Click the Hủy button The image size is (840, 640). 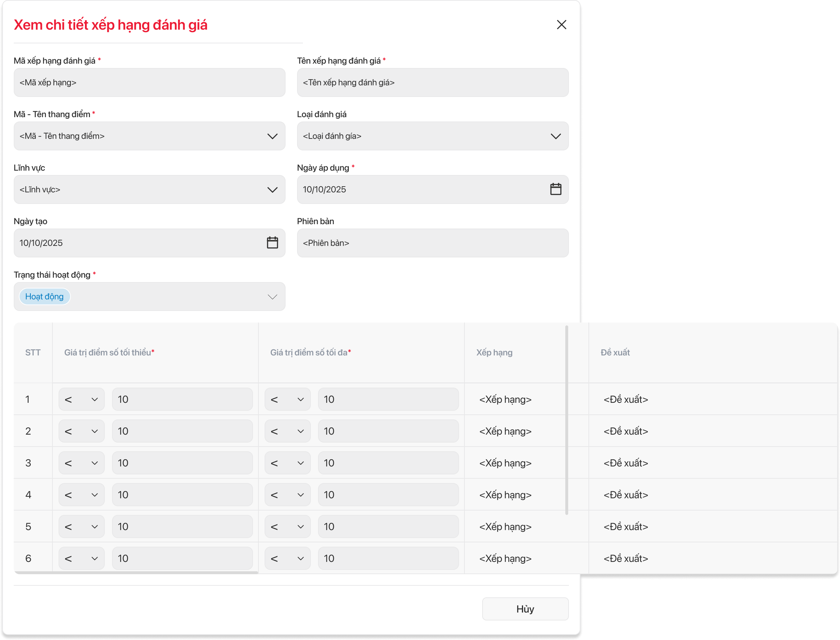[x=525, y=609]
